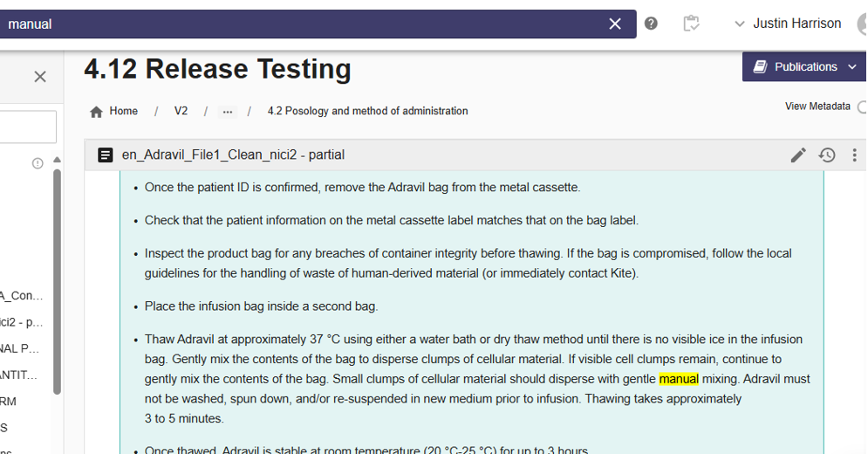Viewport: 868px width, 454px height.
Task: Click the sidebar scrollbar up arrow
Action: click(x=57, y=161)
